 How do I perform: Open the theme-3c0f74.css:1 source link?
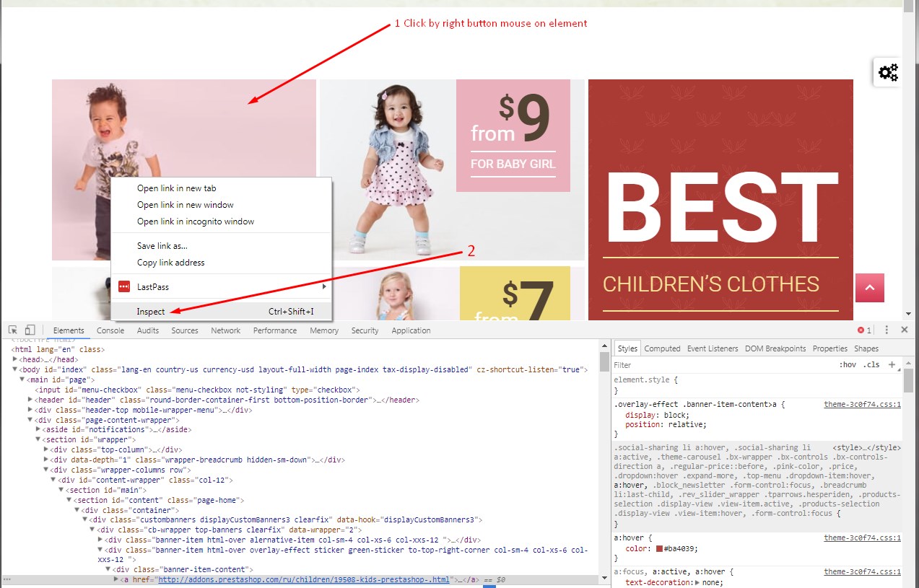click(x=862, y=405)
